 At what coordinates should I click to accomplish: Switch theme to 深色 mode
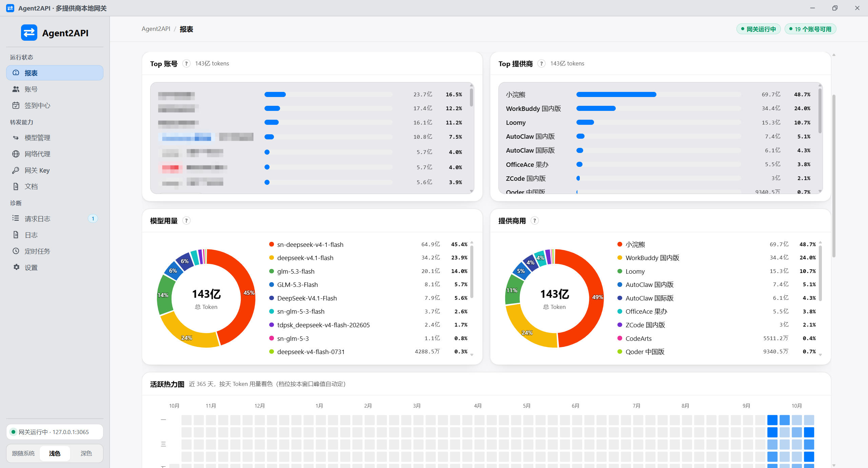tap(86, 453)
